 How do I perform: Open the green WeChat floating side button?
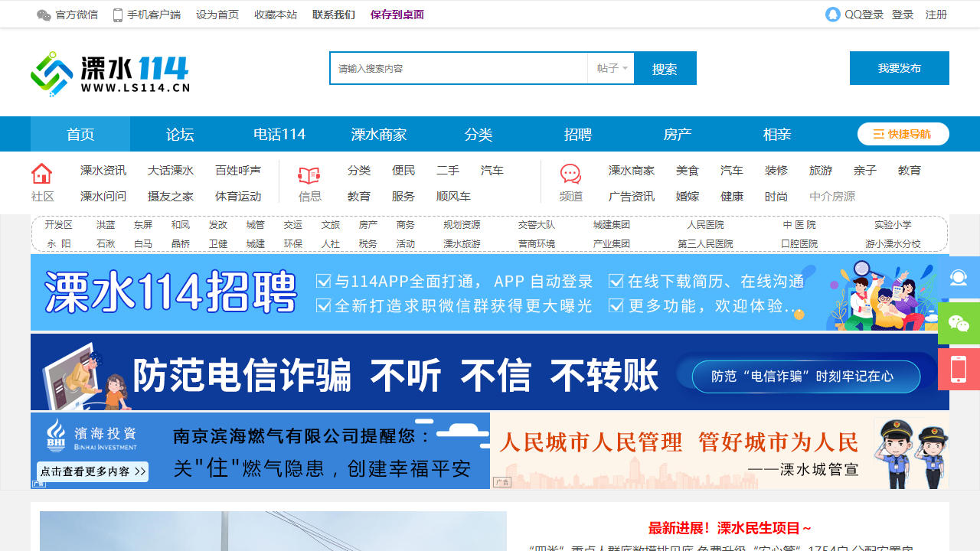[959, 324]
